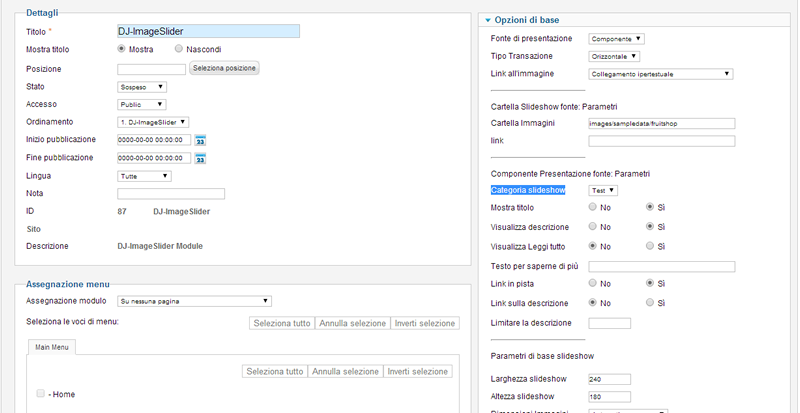Open the Link all'immagine dropdown

click(x=661, y=74)
